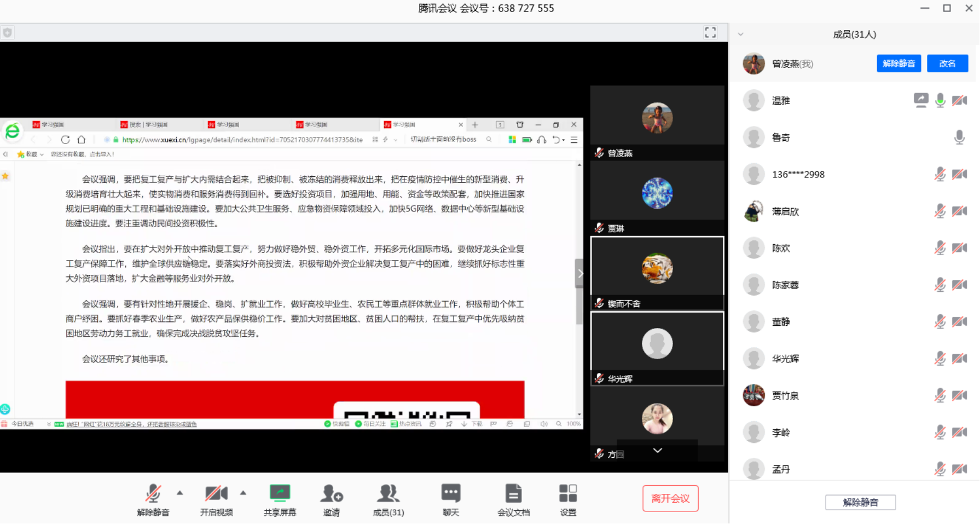Click 离开会议 to leave the meeting
The height and width of the screenshot is (524, 980).
670,498
